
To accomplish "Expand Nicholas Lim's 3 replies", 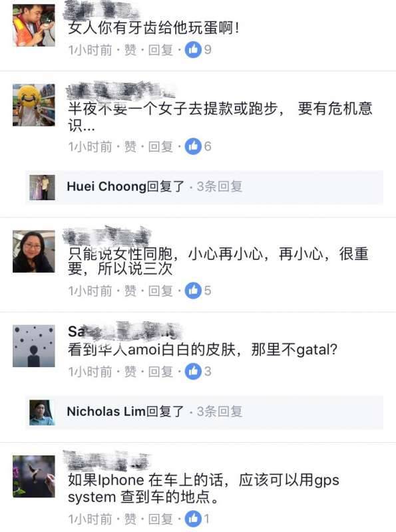I will pos(204,412).
